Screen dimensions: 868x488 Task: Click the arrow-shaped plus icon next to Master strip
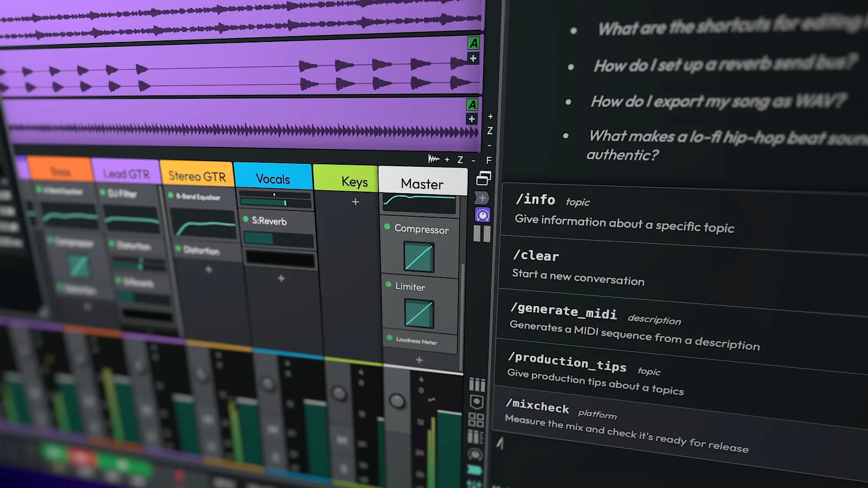[482, 198]
